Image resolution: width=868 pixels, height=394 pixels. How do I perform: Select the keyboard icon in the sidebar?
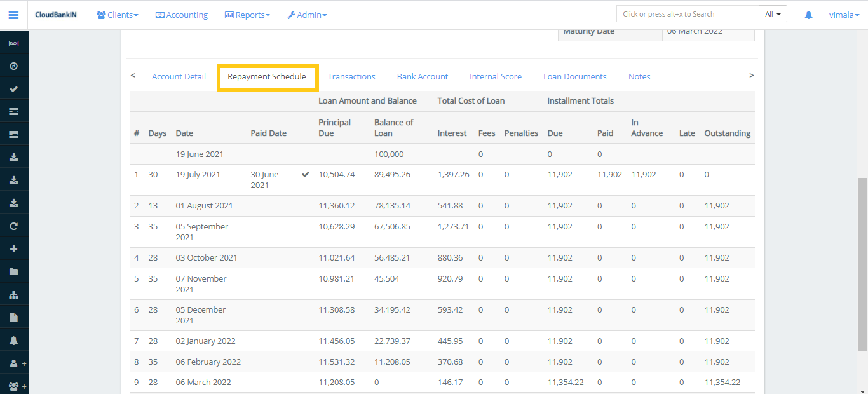(x=13, y=43)
